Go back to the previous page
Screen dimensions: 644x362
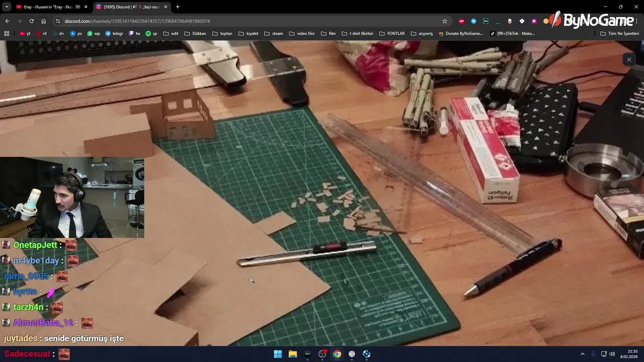click(7, 21)
